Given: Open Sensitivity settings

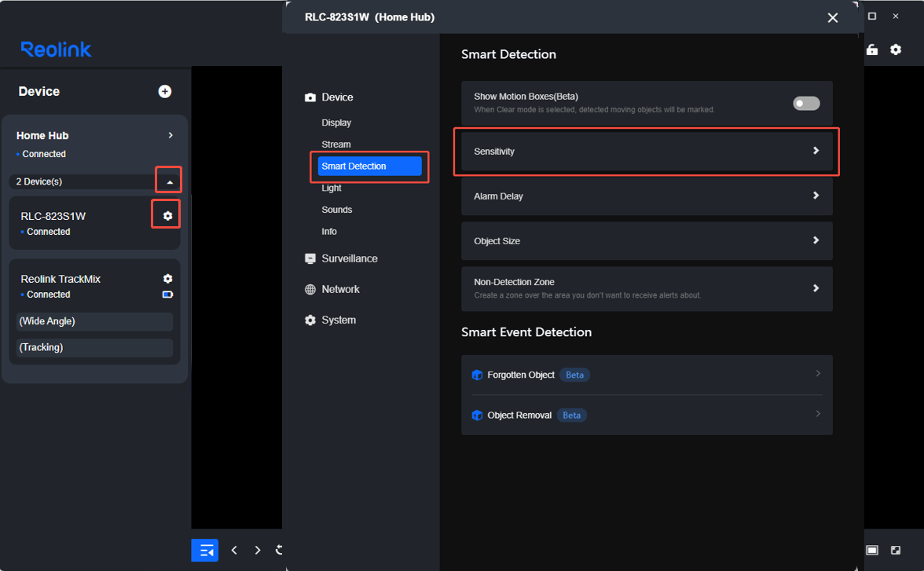Looking at the screenshot, I should 647,152.
